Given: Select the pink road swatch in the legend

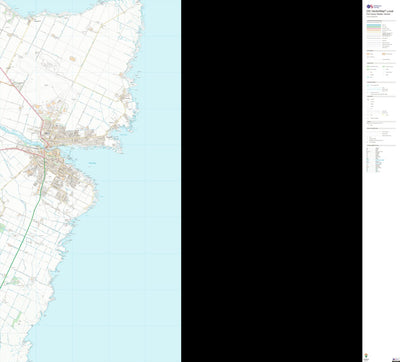Looking at the screenshot, I should tap(374, 29).
